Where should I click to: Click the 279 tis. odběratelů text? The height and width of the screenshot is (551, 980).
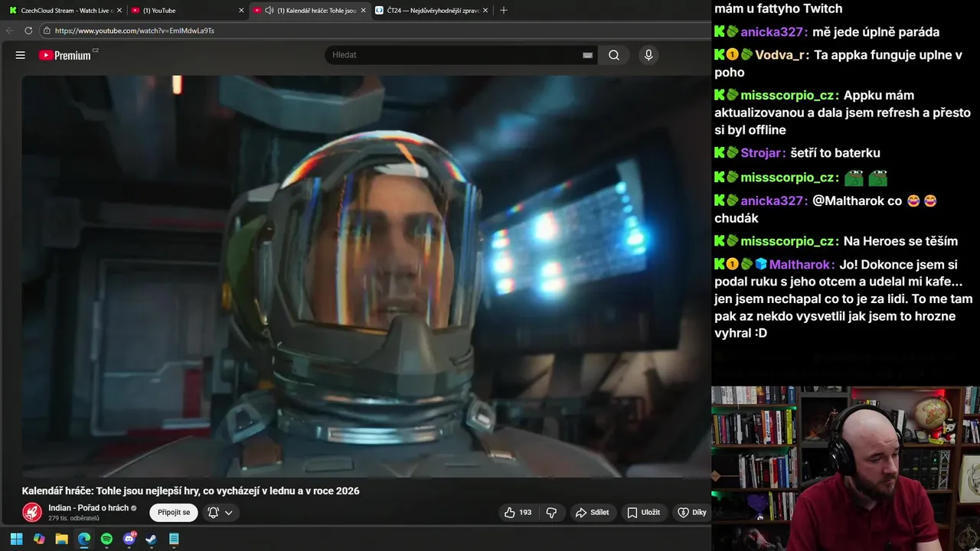(x=73, y=518)
